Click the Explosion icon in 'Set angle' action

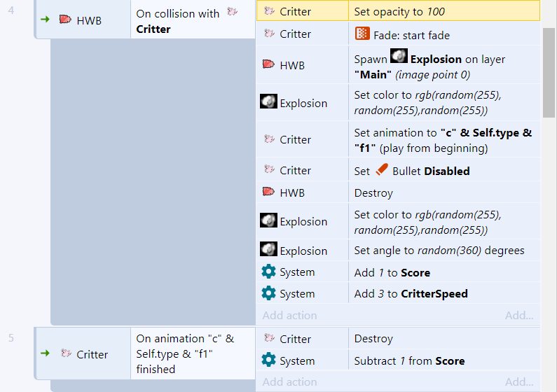[268, 250]
